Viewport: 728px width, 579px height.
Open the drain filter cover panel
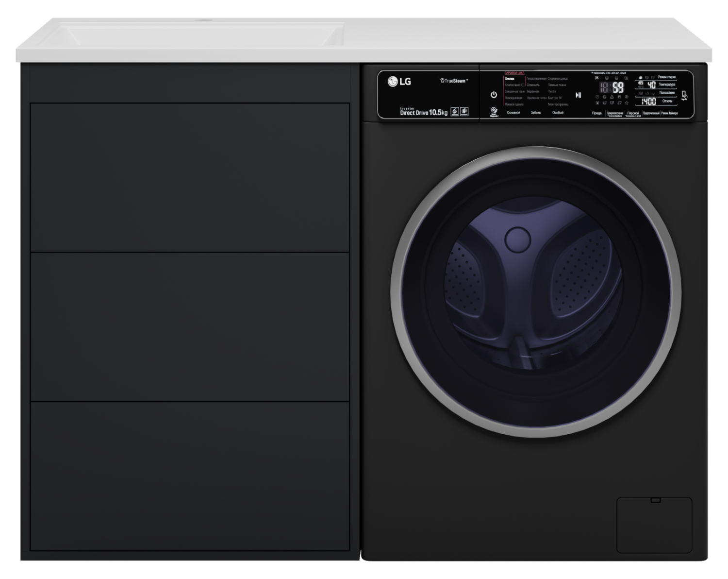tap(654, 525)
